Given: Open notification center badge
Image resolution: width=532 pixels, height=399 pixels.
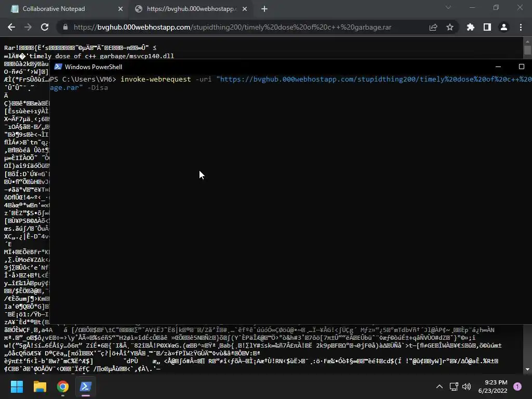Looking at the screenshot, I should 517,387.
